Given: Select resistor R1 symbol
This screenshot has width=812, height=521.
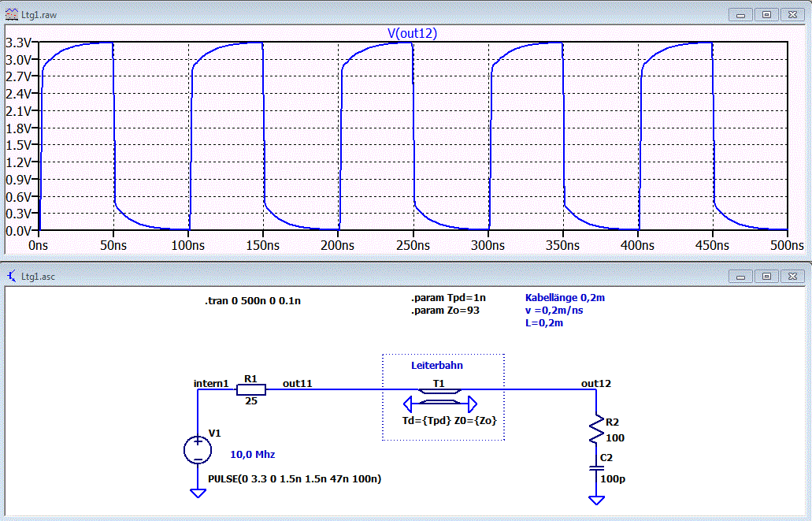Looking at the screenshot, I should 251,389.
